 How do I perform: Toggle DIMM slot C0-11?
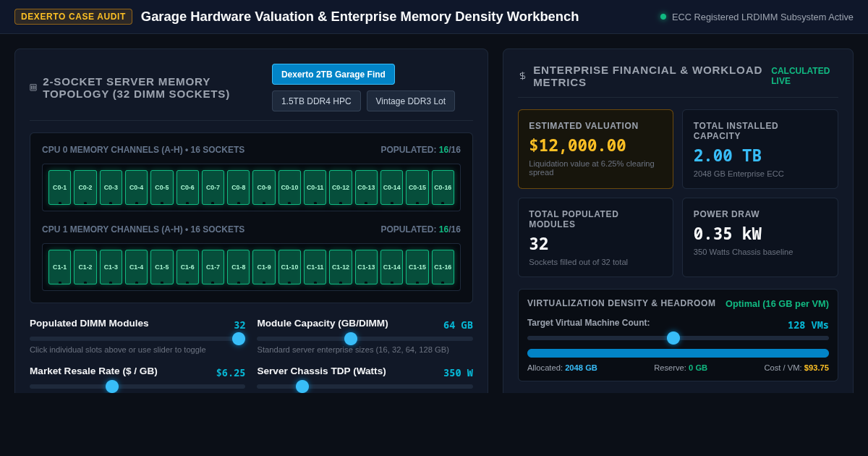point(315,187)
